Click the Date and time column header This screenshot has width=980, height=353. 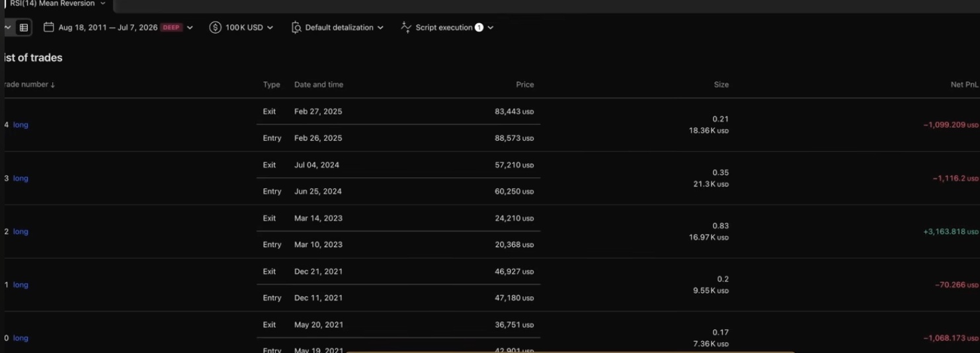319,85
